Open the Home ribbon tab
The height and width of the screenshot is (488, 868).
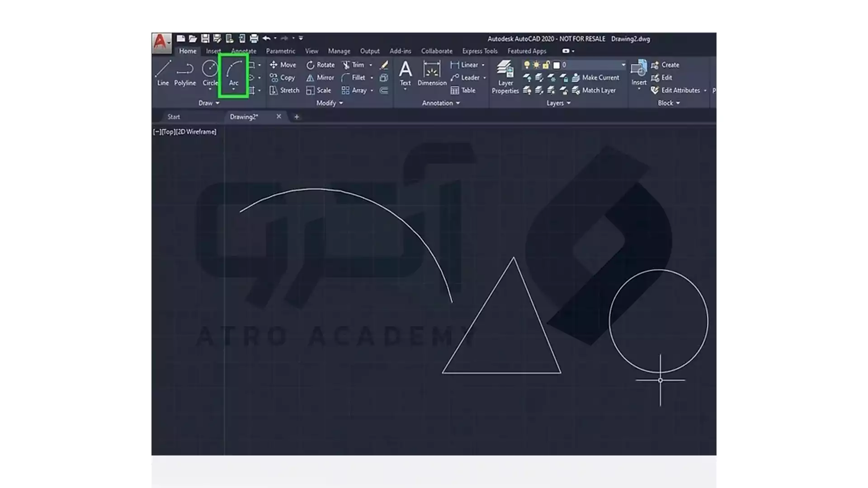pos(187,51)
